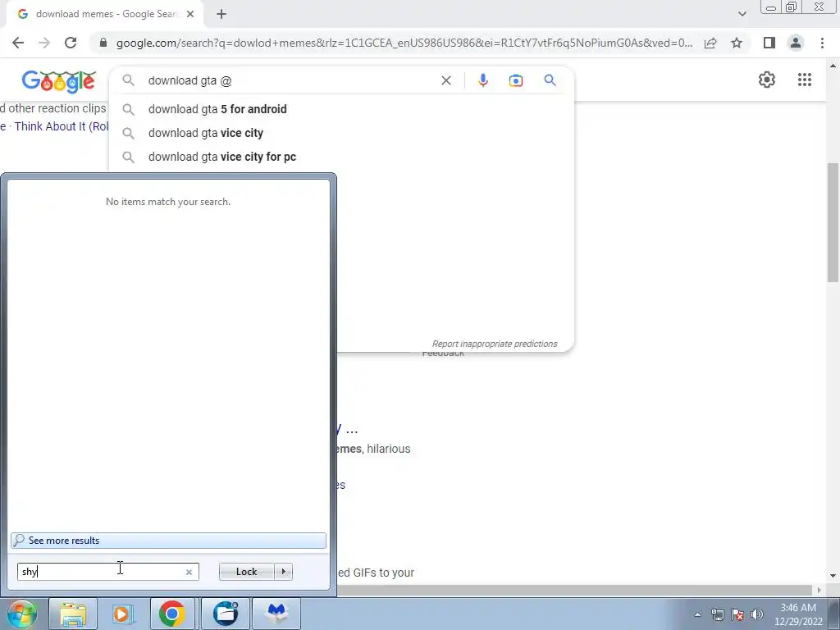Screen dimensions: 840x630
Task: Open a new Chrome tab
Action: coord(221,15)
